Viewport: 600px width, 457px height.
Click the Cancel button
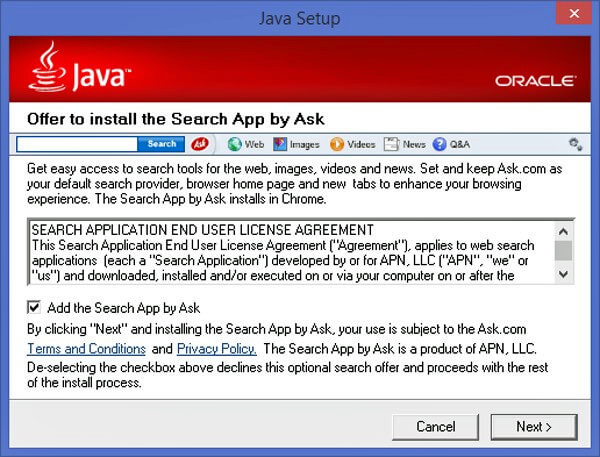435,426
